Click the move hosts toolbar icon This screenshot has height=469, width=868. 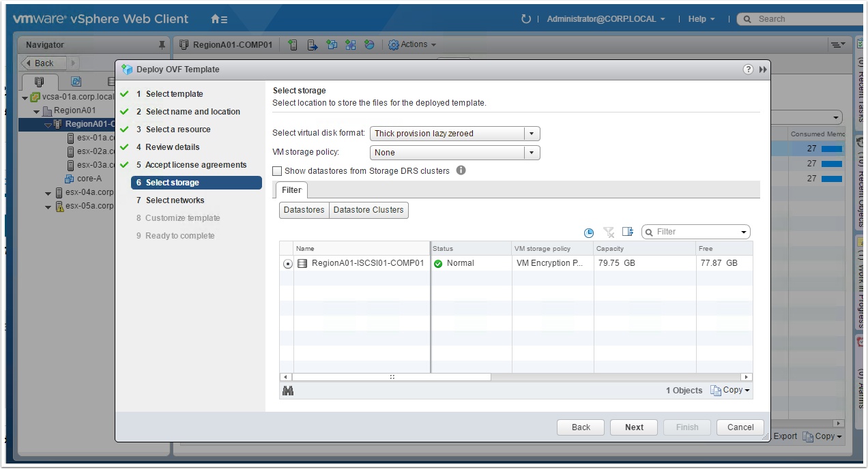[313, 45]
